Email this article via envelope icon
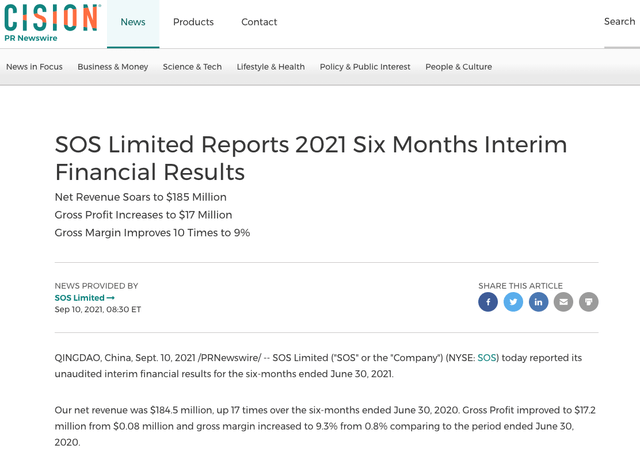 tap(563, 302)
